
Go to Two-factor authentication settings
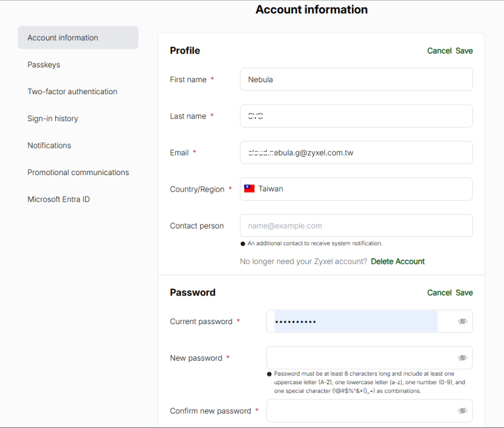pyautogui.click(x=72, y=92)
